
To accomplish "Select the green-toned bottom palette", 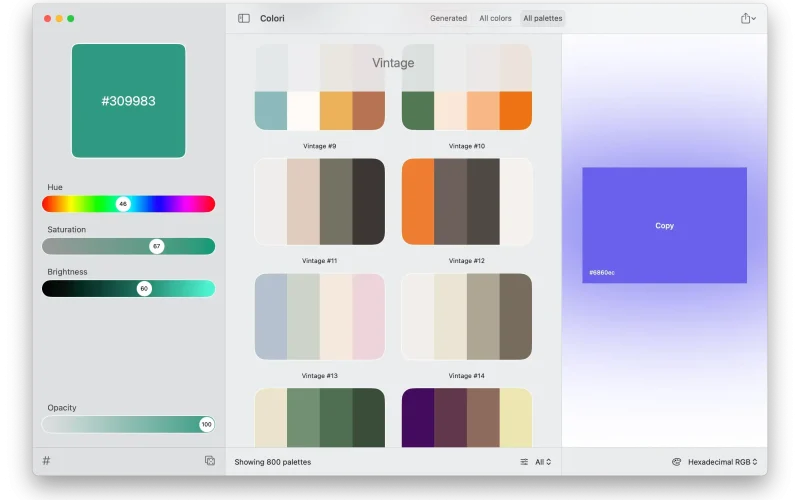I will [320, 417].
